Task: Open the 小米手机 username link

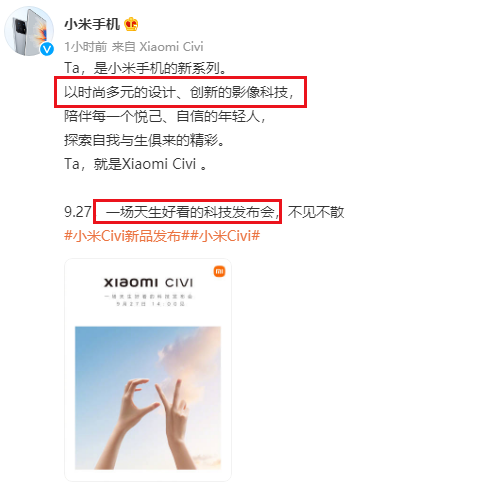Action: (x=92, y=24)
